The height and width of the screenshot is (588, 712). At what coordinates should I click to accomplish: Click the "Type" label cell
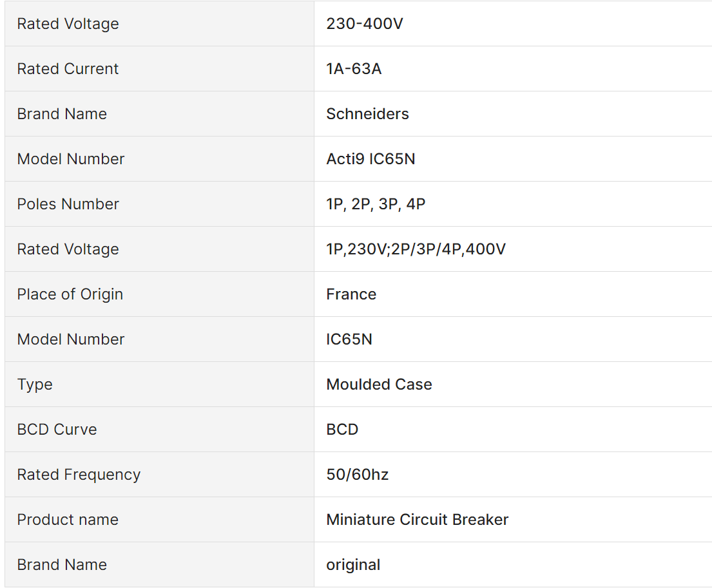35,384
